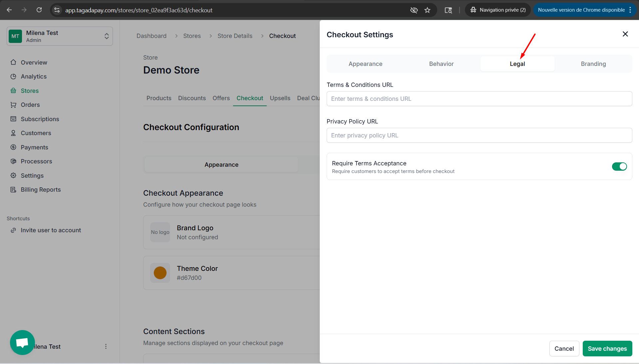The width and height of the screenshot is (639, 364).
Task: Click the Save changes button
Action: 607,349
